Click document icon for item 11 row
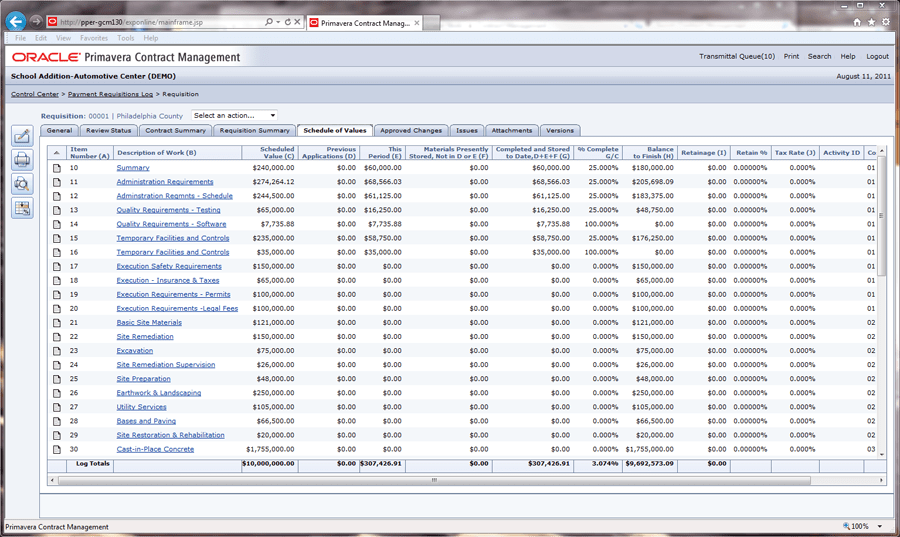The width and height of the screenshot is (900, 537). pos(57,182)
